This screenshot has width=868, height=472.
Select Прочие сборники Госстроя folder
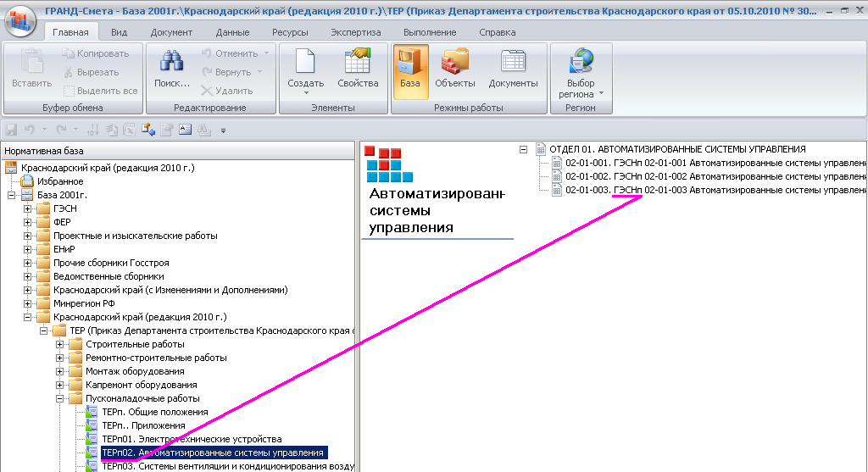(x=111, y=263)
